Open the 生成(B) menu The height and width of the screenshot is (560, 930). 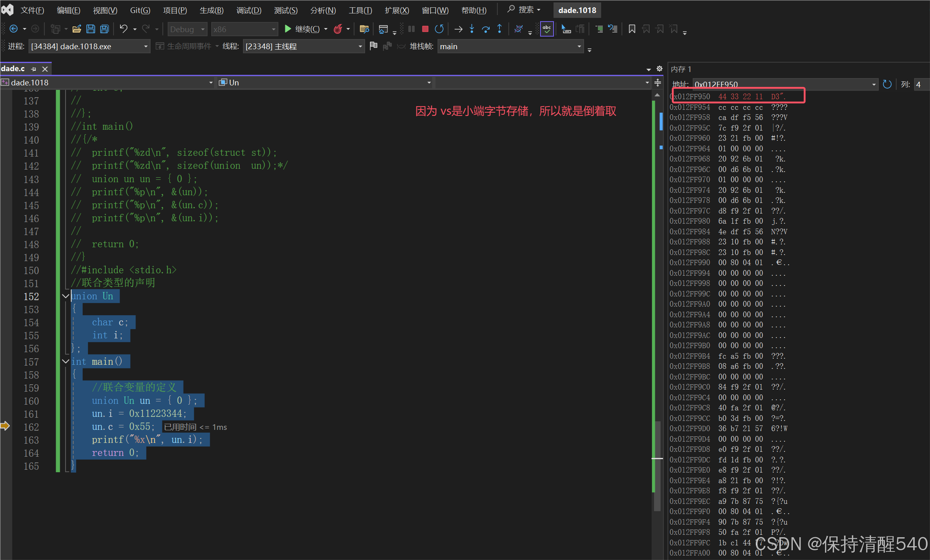[x=211, y=10]
